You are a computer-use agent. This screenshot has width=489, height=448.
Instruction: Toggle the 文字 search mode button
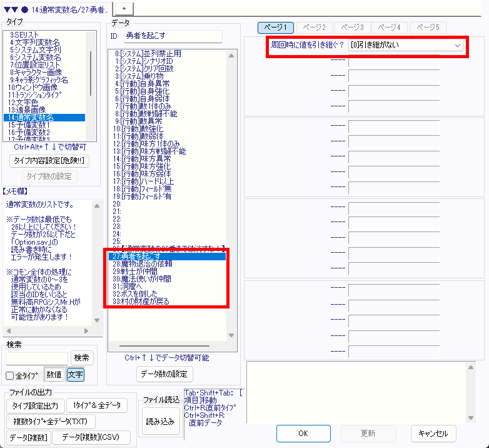coord(75,375)
